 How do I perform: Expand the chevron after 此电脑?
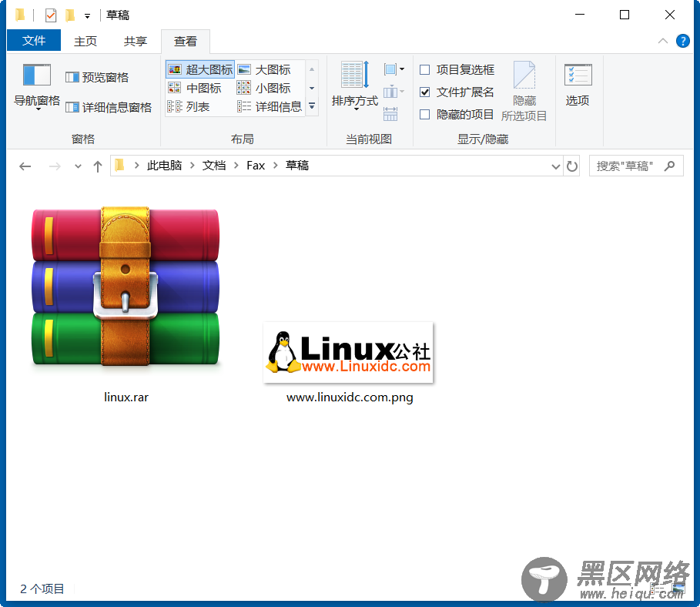[193, 166]
